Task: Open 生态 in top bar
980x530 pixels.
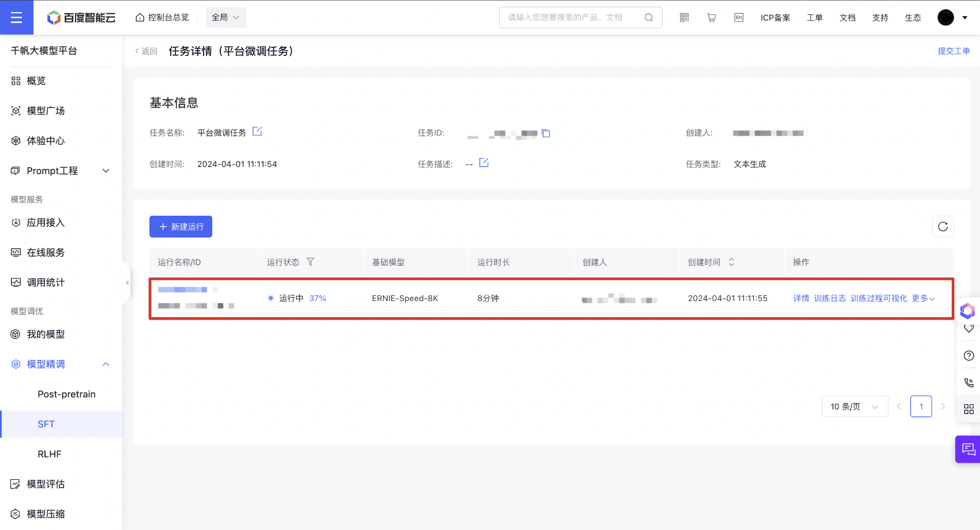Action: pos(913,18)
